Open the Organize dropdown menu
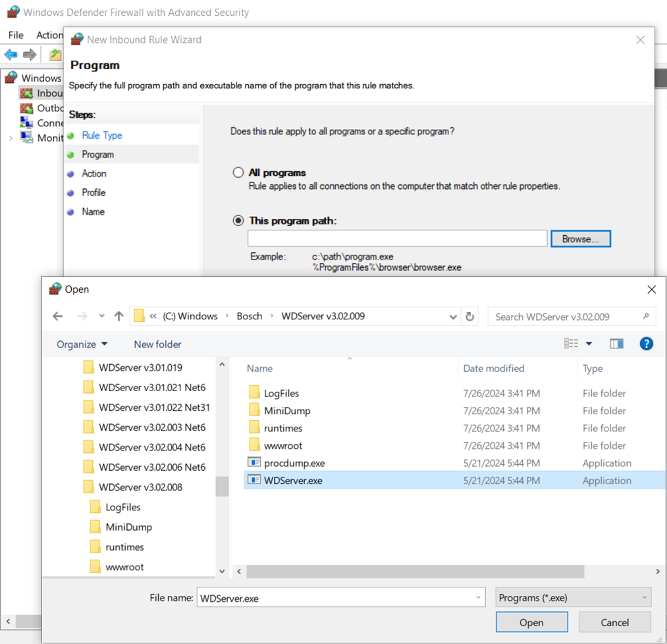Screen dimensions: 667x644 pos(82,344)
